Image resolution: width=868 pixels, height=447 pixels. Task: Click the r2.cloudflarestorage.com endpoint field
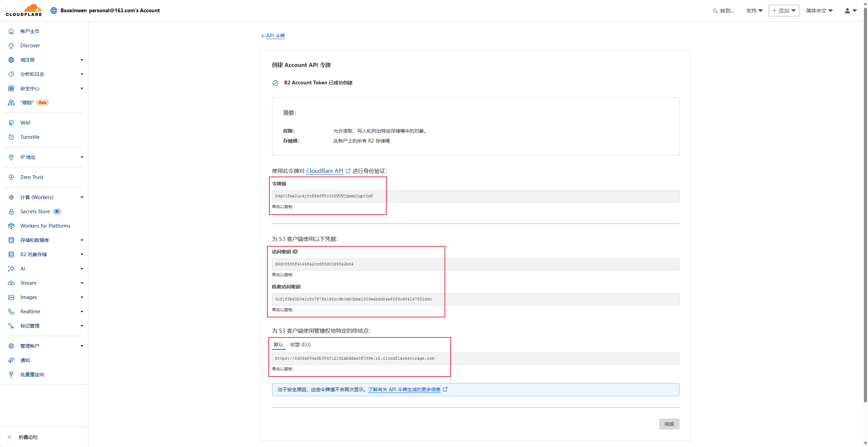click(x=475, y=359)
